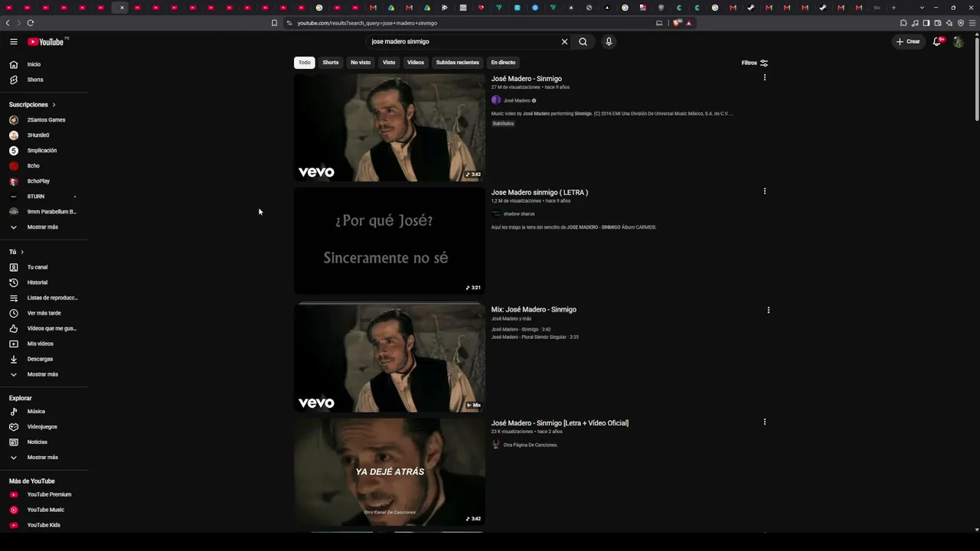Open options for Jose Madero sinmigo (LETRA)
Viewport: 980px width, 551px height.
click(x=764, y=191)
